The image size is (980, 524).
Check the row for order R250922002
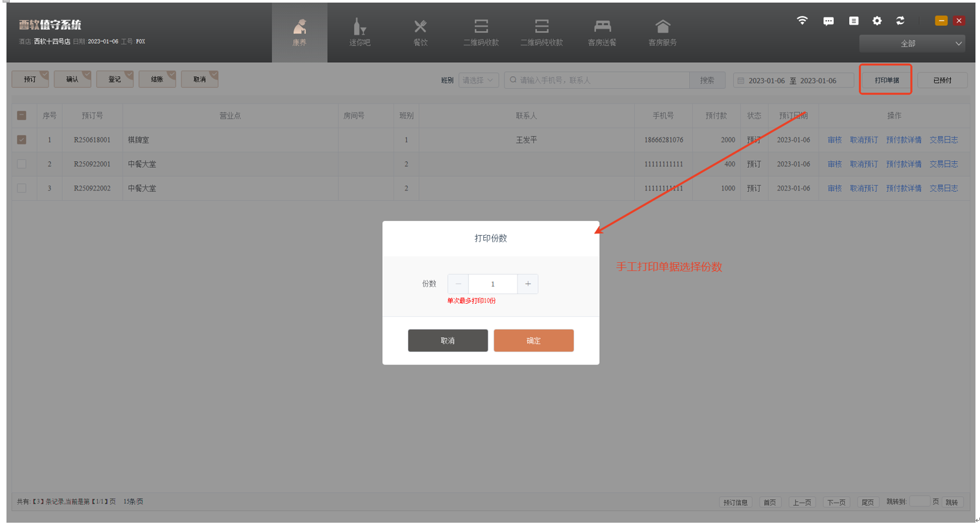(21, 188)
